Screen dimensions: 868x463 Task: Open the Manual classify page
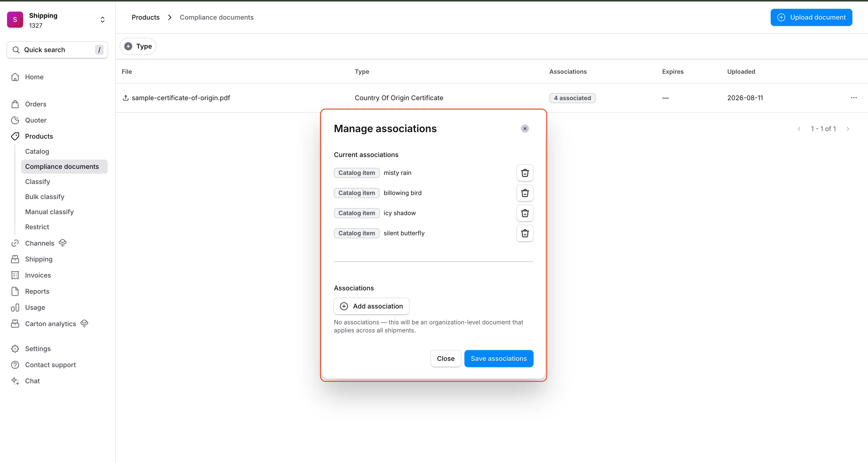49,212
